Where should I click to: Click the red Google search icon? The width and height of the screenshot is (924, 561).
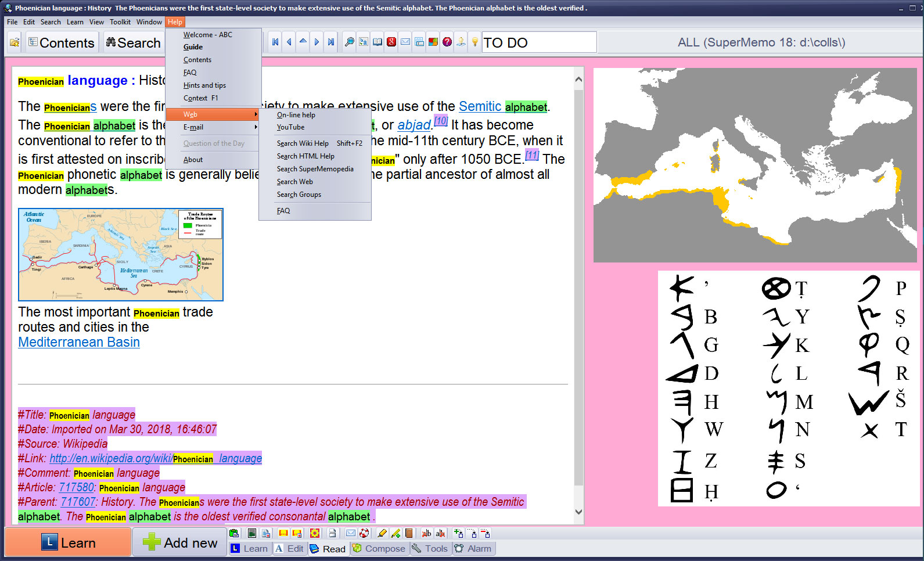click(391, 42)
